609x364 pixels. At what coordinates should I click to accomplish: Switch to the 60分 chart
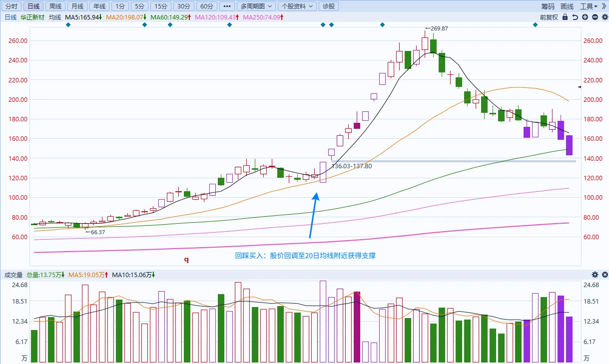[x=206, y=6]
